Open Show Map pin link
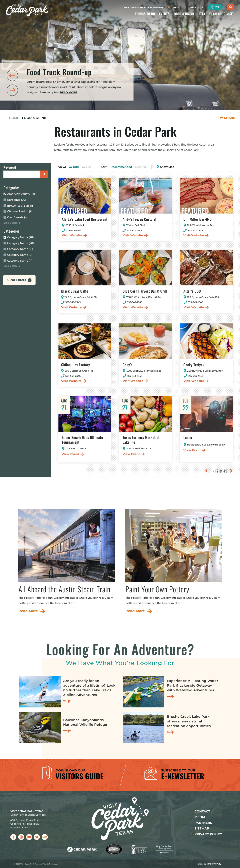This screenshot has width=240, height=868. [x=165, y=167]
